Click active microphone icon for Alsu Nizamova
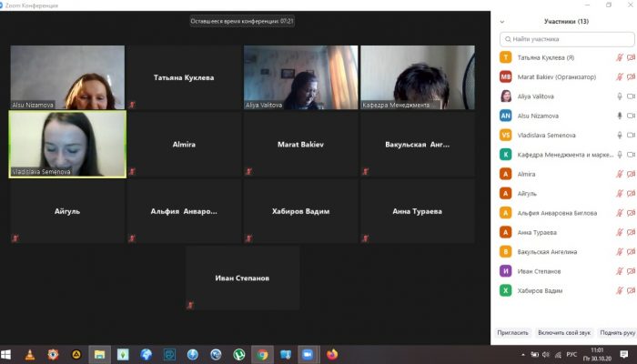Screen dimensions: 637x364 (x=620, y=116)
